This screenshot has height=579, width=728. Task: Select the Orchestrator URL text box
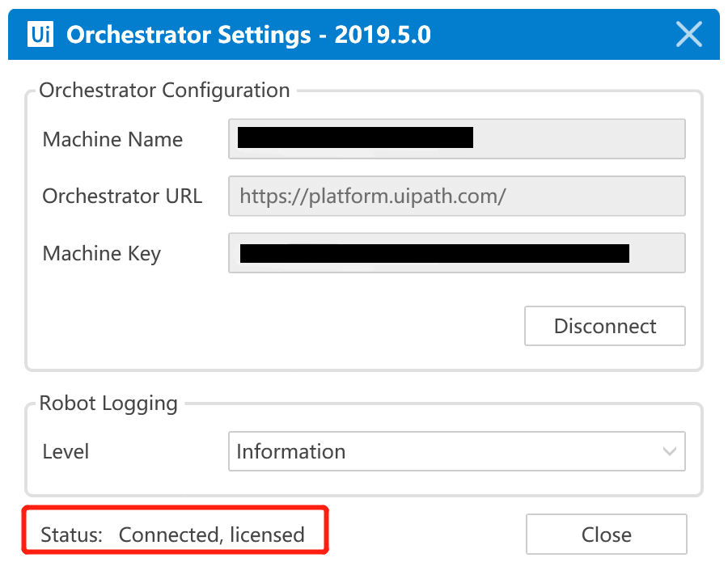(x=457, y=196)
